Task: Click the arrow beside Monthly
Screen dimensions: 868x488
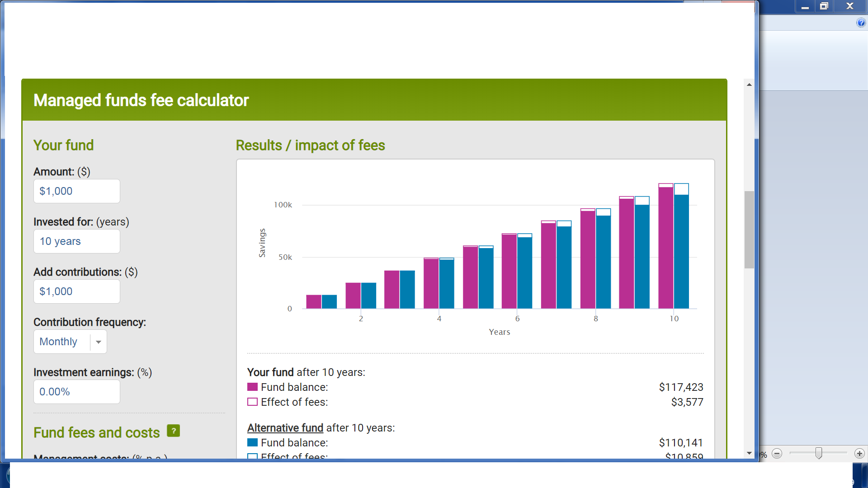Action: pyautogui.click(x=99, y=342)
